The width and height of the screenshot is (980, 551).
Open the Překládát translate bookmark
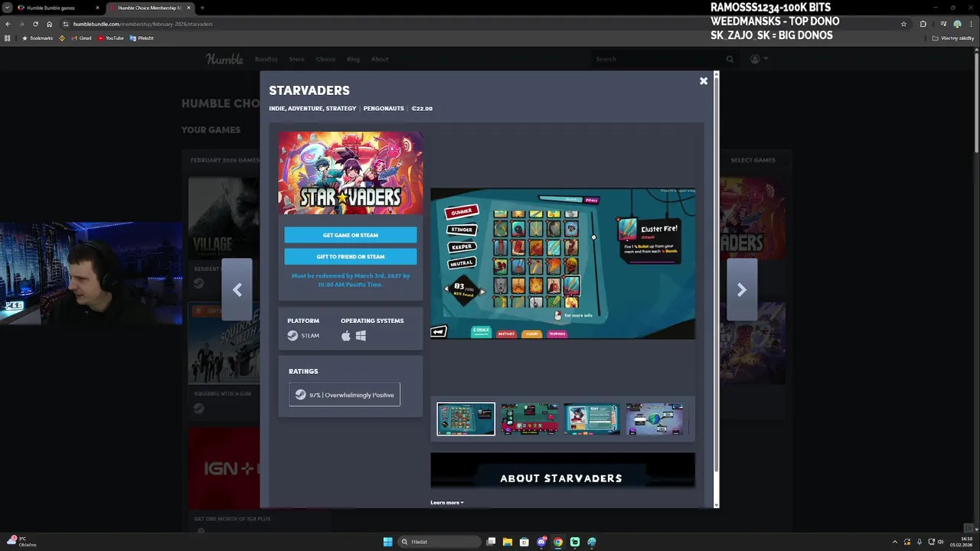[142, 37]
